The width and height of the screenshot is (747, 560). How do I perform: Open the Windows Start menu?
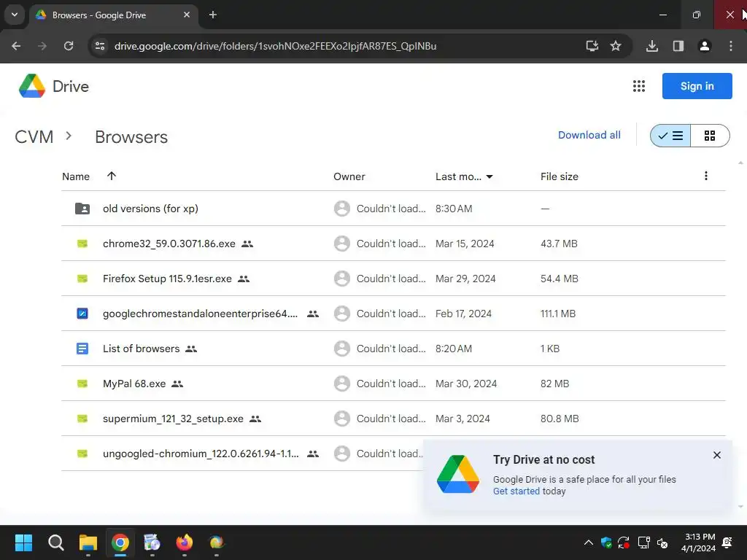coord(24,542)
